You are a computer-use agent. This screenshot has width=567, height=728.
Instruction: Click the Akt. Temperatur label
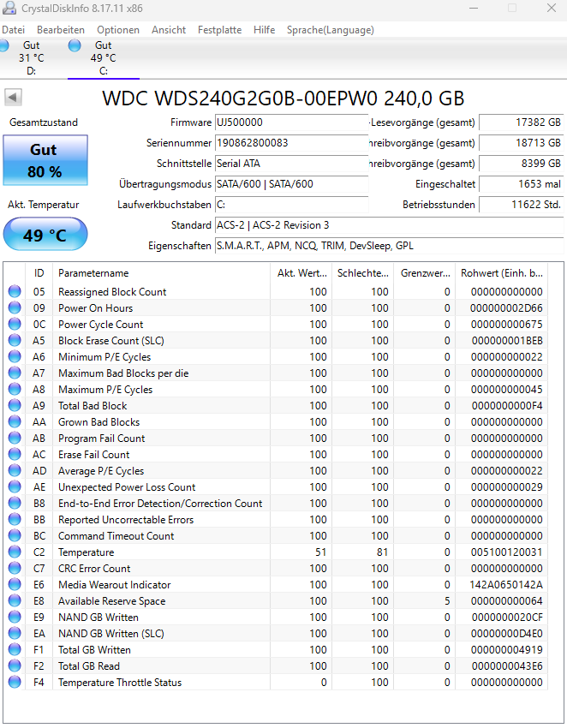pos(43,205)
